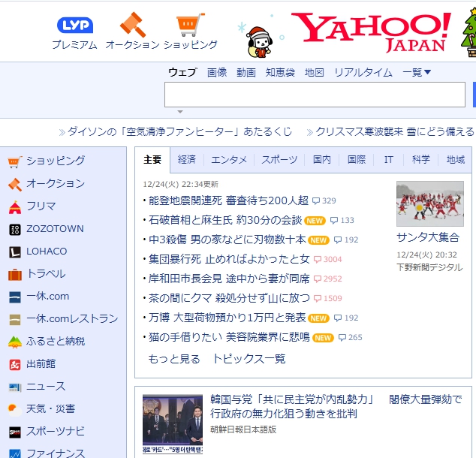Click the LOHACO logo icon
This screenshot has height=458, width=476.
15,252
